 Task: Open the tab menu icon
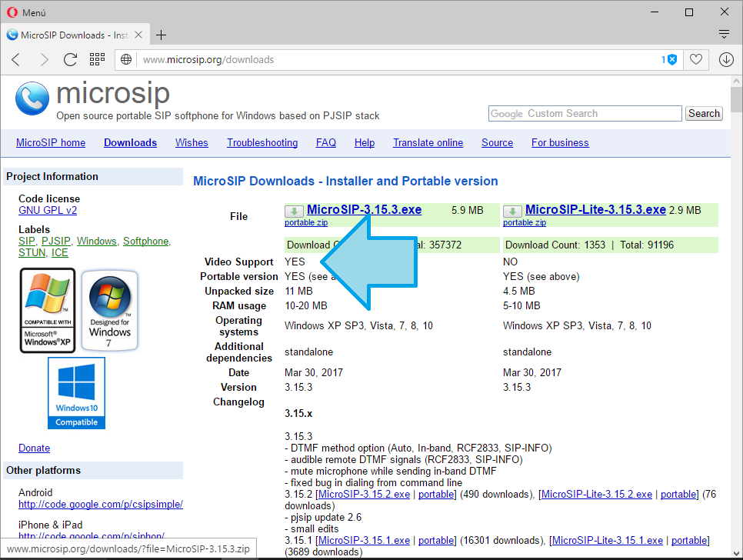click(724, 34)
